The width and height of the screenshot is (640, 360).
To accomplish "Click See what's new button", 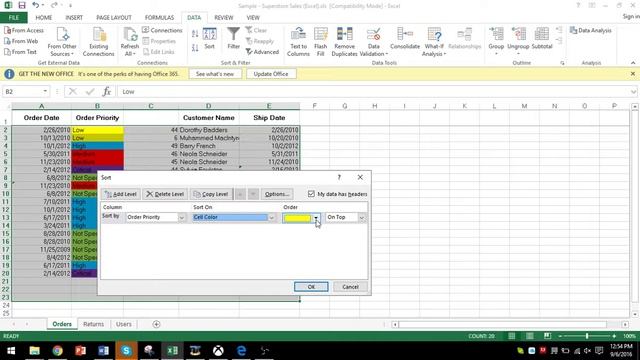I will [215, 74].
